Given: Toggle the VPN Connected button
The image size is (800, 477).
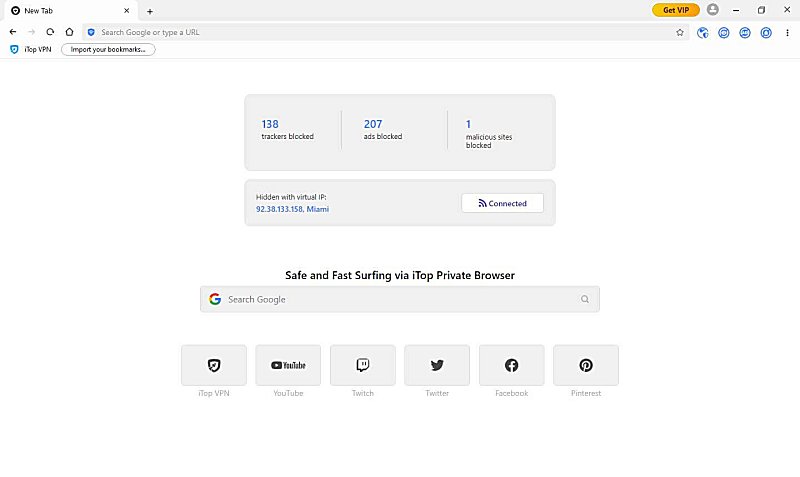Looking at the screenshot, I should click(x=502, y=203).
